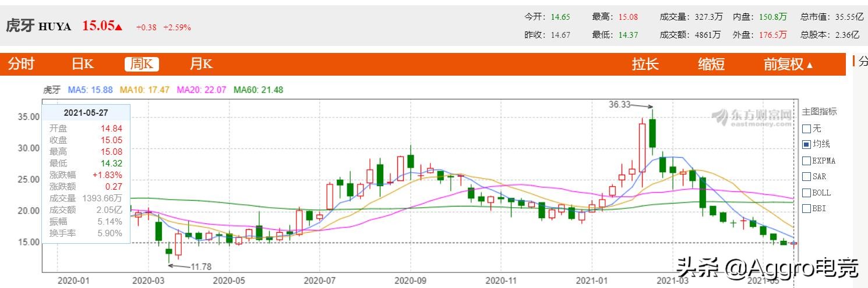The image size is (868, 288).
Task: Open the 日K daily chart tab
Action: [x=83, y=64]
